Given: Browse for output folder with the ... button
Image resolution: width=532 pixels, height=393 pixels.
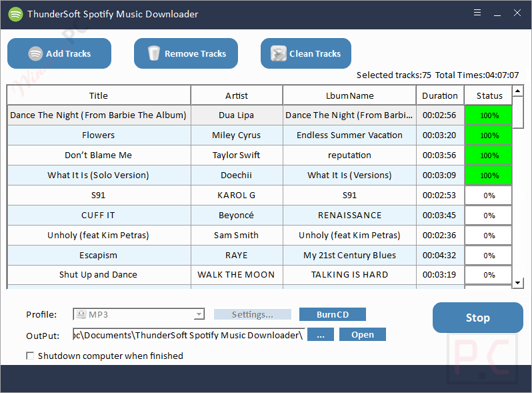Looking at the screenshot, I should (321, 334).
